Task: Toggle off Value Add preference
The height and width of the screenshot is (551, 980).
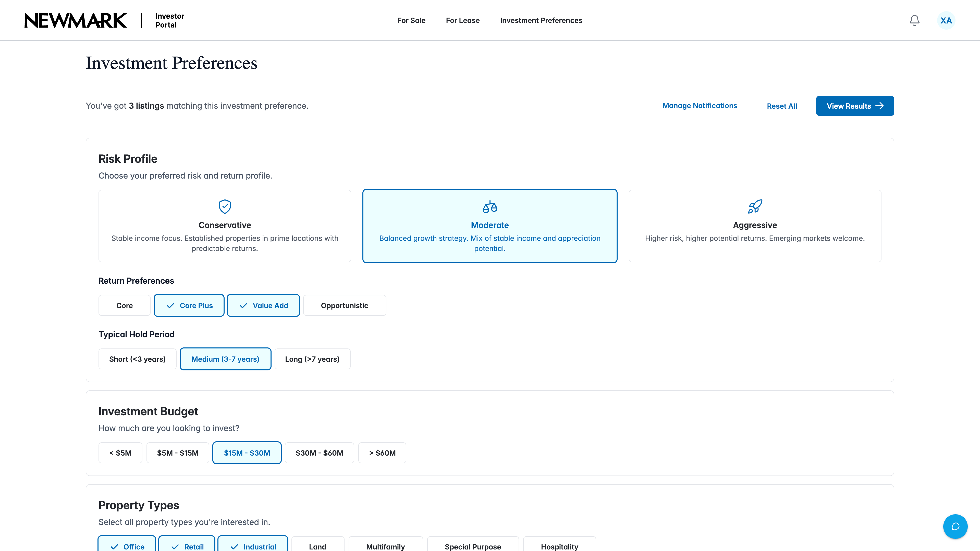Action: point(263,305)
